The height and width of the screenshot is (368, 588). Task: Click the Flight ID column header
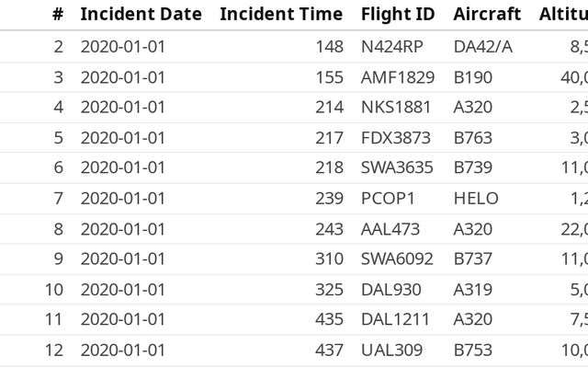pos(397,15)
